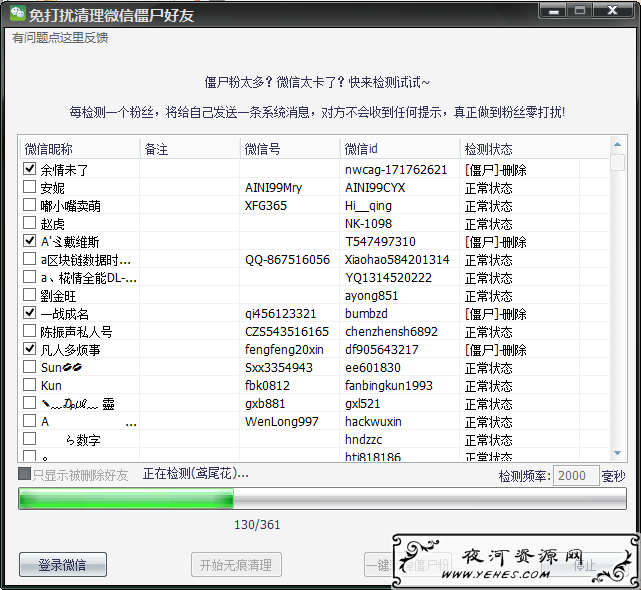Click the WeChat app icon in title bar

[x=18, y=13]
